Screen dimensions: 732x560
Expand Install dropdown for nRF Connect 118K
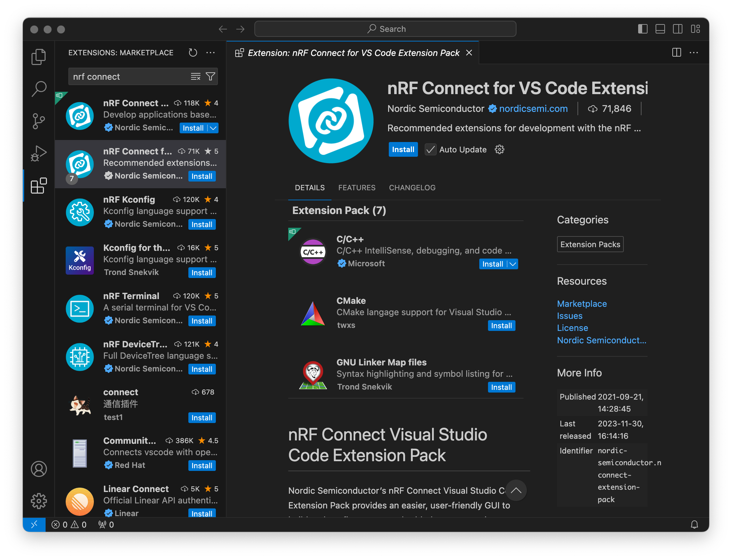pyautogui.click(x=213, y=128)
